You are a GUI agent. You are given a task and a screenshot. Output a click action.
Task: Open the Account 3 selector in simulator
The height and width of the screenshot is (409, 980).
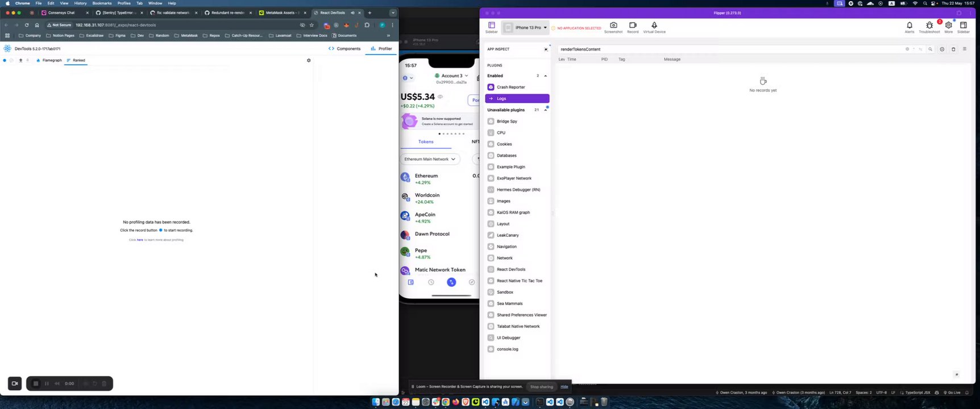point(452,76)
